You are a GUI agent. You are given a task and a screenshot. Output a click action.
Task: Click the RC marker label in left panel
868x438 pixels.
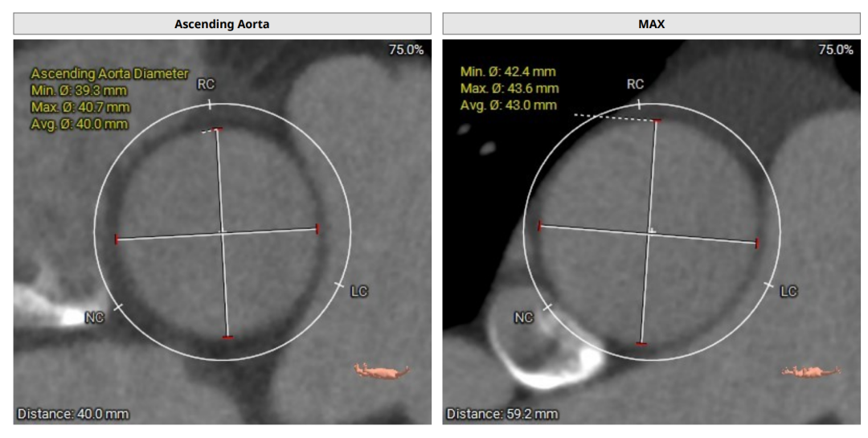point(206,84)
